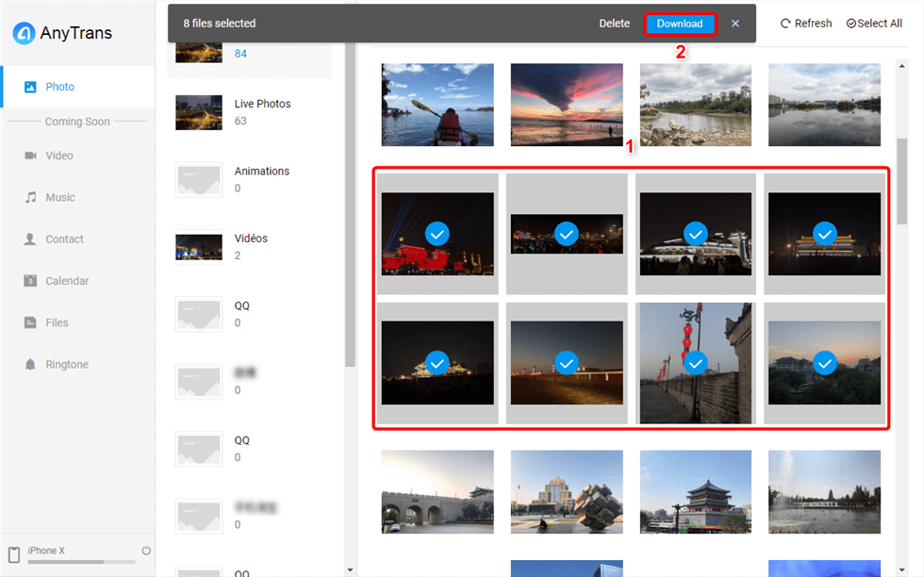Click the iPhone X device icon

pyautogui.click(x=14, y=554)
